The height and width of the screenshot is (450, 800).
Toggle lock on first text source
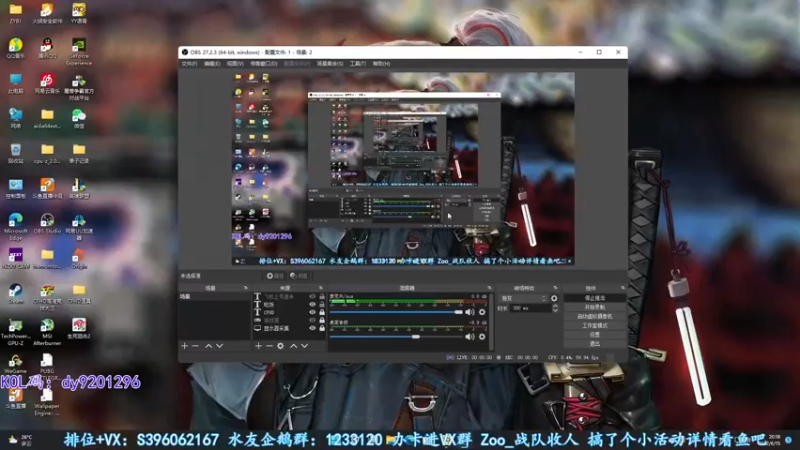pos(322,296)
